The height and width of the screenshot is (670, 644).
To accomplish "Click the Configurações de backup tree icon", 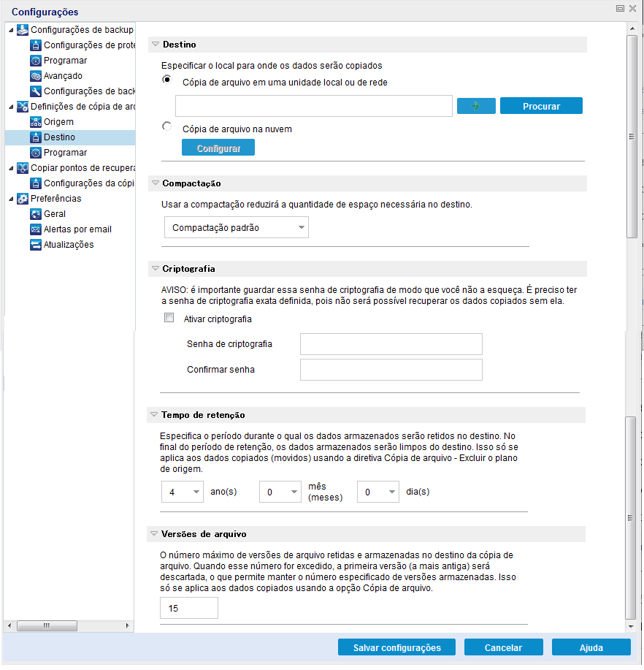I will (22, 30).
